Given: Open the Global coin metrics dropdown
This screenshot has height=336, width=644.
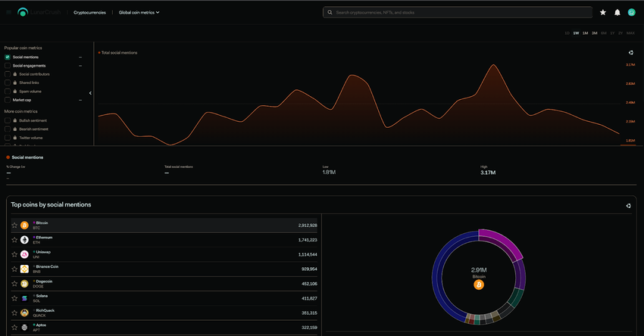Looking at the screenshot, I should click(139, 12).
